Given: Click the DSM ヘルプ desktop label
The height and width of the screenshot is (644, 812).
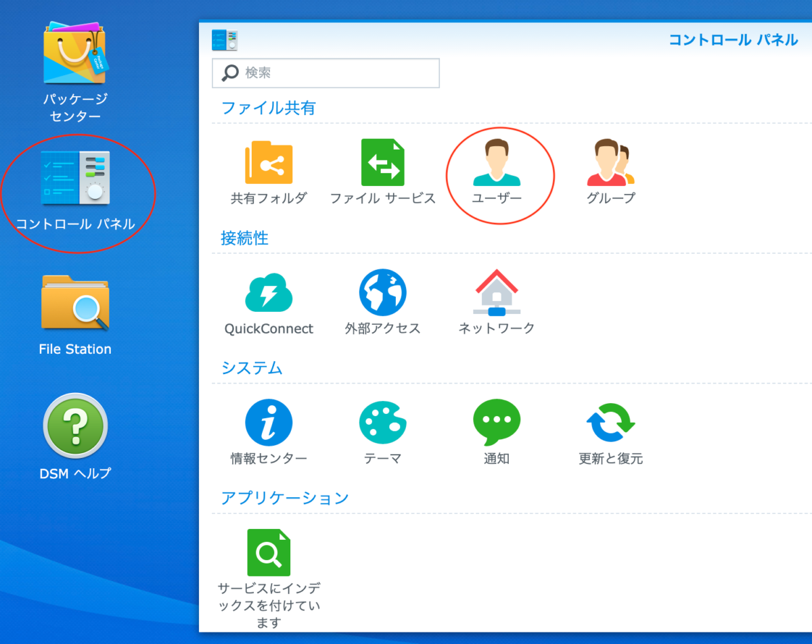Looking at the screenshot, I should point(75,474).
